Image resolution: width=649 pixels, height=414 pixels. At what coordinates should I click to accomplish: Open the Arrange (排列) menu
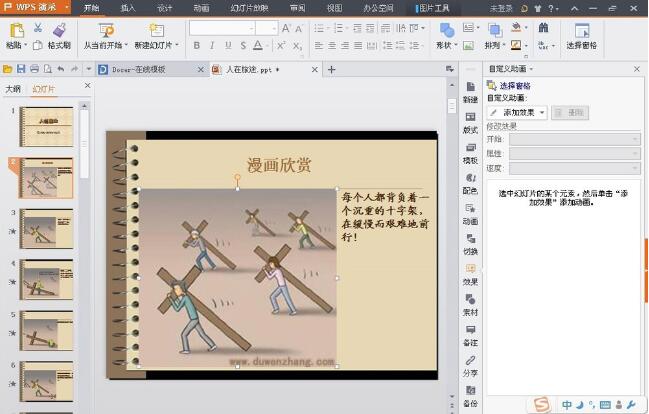pos(495,36)
